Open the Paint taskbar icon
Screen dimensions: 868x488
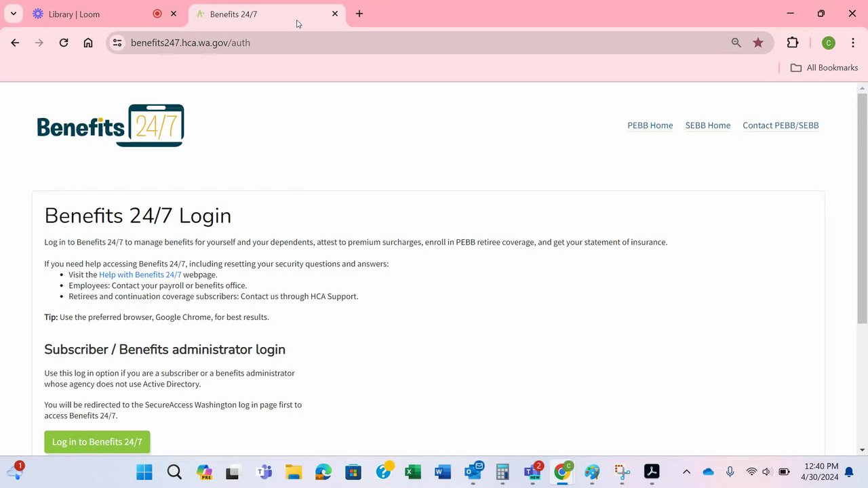pyautogui.click(x=592, y=472)
